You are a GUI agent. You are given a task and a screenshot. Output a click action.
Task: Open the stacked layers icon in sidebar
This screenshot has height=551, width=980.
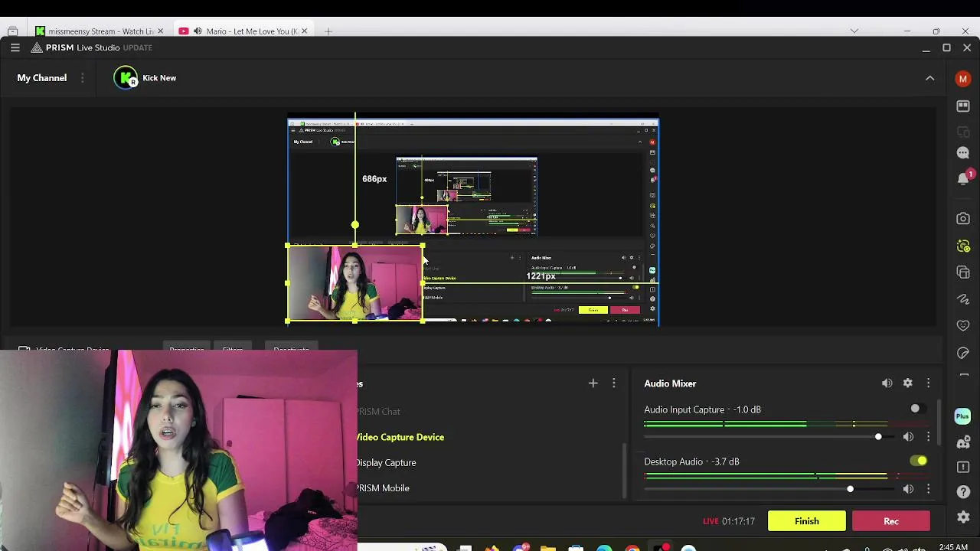coord(963,272)
